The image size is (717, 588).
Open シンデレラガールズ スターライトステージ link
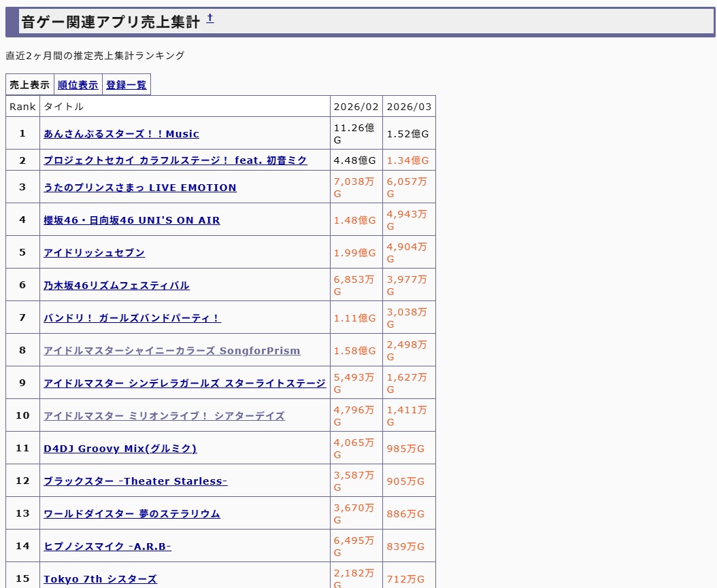pos(184,383)
